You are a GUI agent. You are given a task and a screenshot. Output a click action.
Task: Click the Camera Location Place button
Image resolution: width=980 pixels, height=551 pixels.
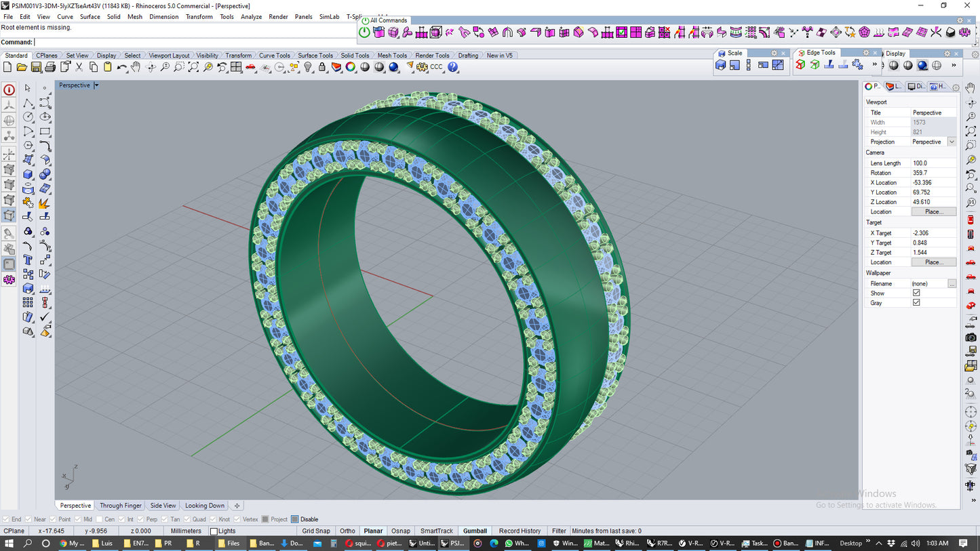(x=933, y=211)
